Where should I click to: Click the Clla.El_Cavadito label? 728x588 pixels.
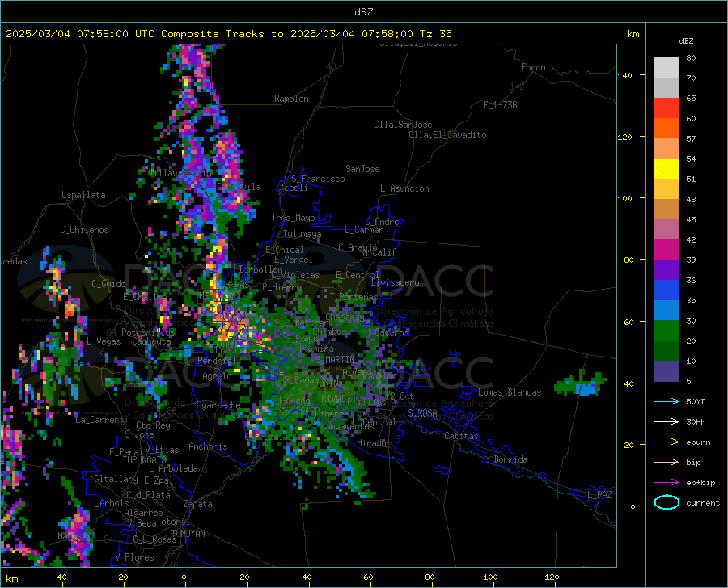tap(447, 135)
